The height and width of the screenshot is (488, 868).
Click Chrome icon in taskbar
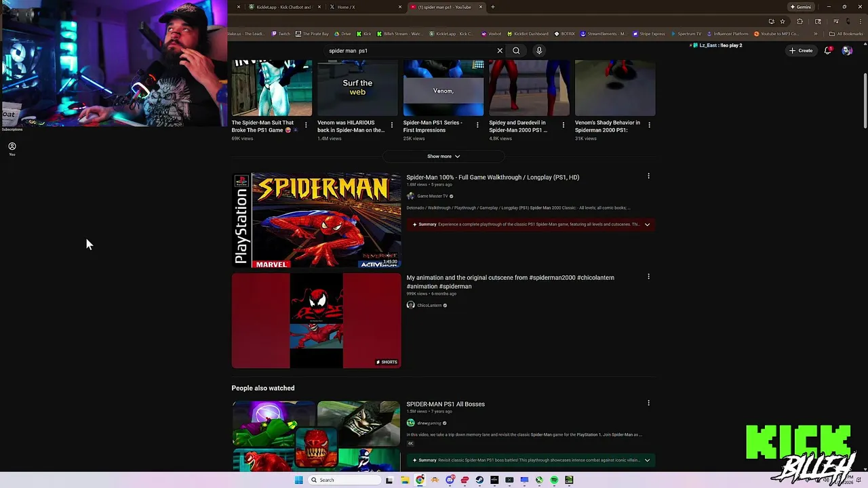click(x=420, y=480)
